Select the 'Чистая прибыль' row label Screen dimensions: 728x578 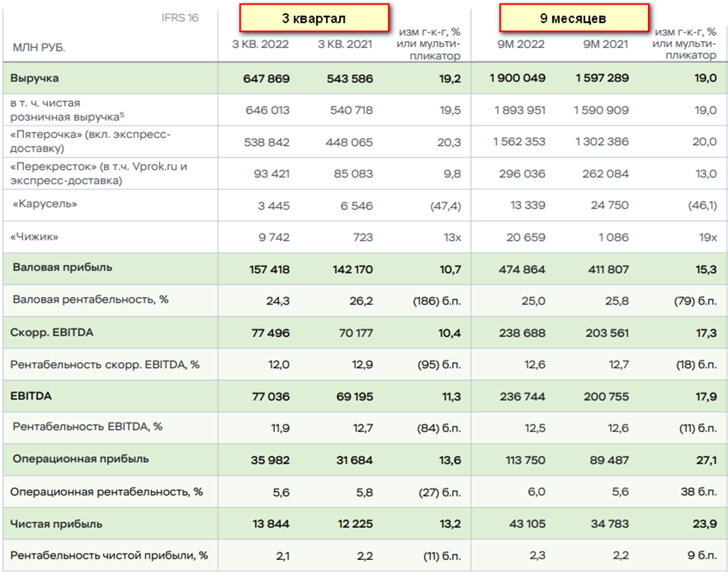pos(56,524)
